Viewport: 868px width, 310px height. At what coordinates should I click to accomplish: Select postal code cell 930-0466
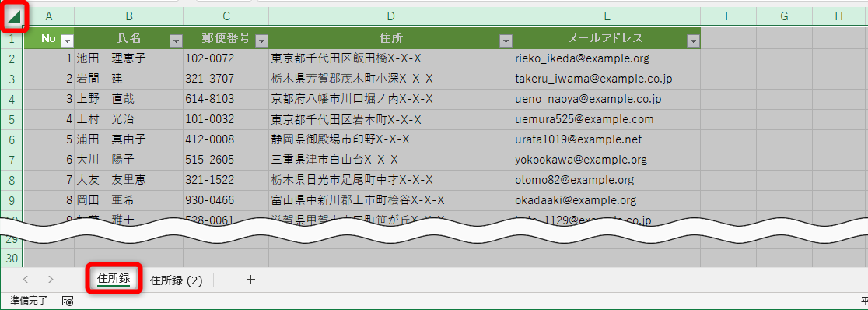coord(226,201)
